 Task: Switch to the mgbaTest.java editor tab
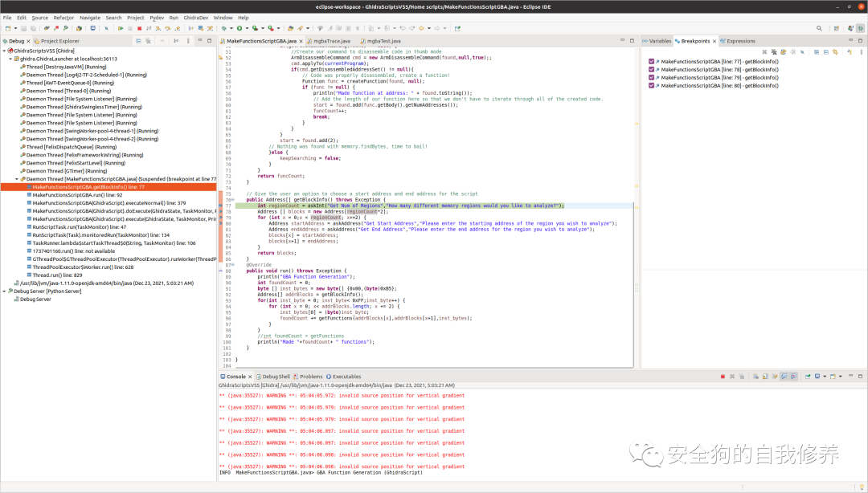click(x=383, y=41)
